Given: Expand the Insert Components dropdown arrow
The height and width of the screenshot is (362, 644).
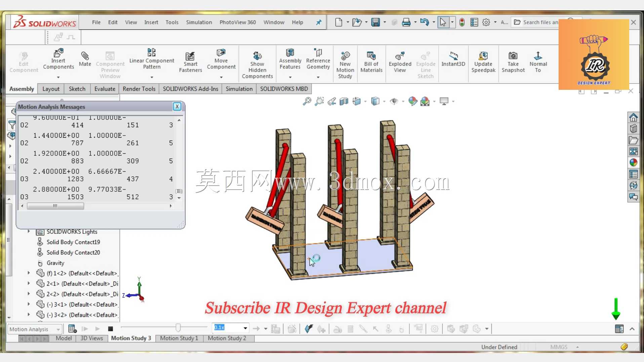Looking at the screenshot, I should tap(58, 77).
